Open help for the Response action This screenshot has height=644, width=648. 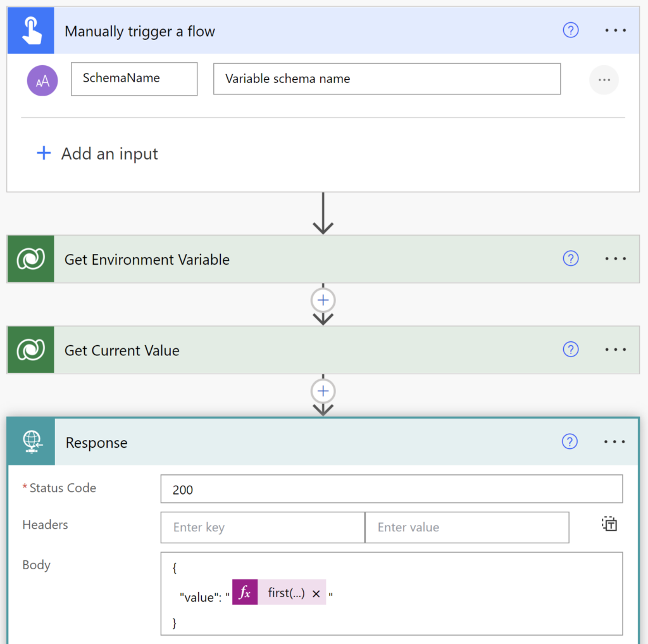(570, 441)
